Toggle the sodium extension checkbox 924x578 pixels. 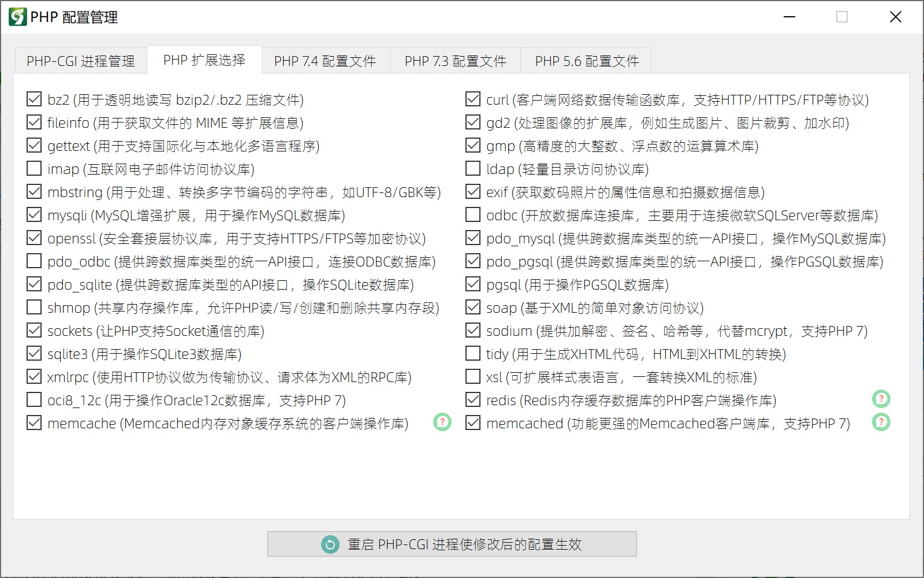click(x=473, y=331)
